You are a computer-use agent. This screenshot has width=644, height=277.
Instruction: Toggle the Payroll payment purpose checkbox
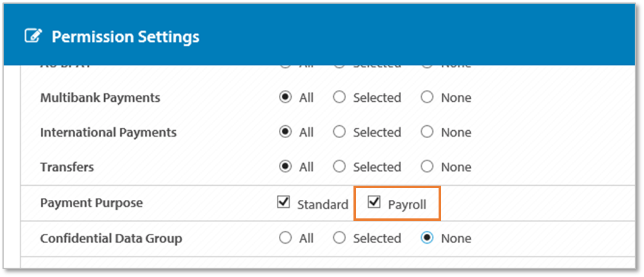(x=374, y=202)
